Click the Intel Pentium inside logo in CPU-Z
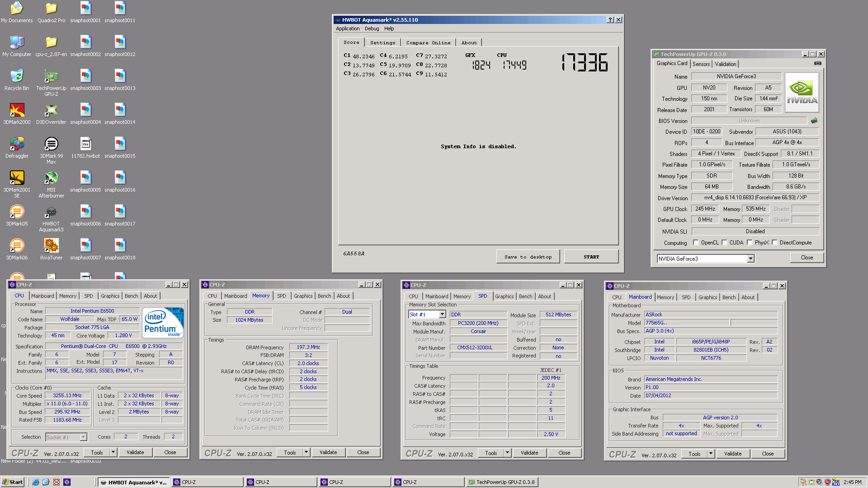This screenshot has height=488, width=868. pyautogui.click(x=163, y=323)
